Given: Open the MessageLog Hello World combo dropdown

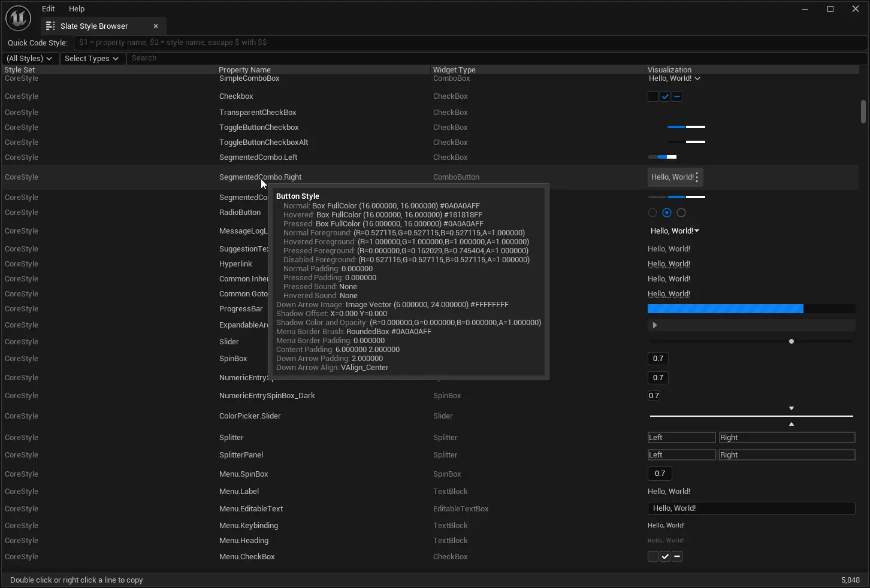Looking at the screenshot, I should pos(675,231).
